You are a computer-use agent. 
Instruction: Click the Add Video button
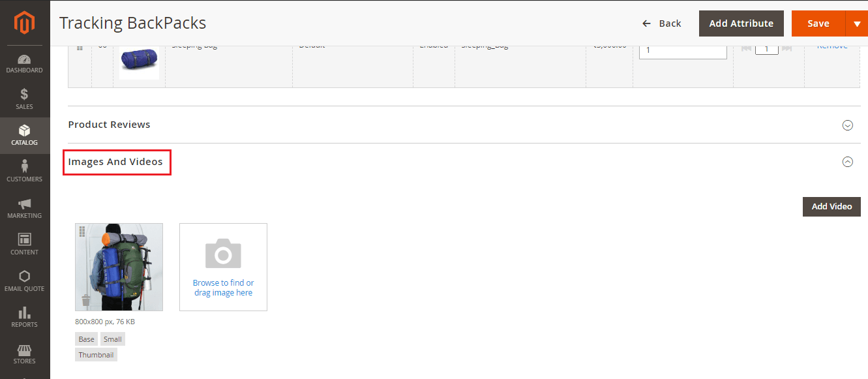tap(831, 206)
